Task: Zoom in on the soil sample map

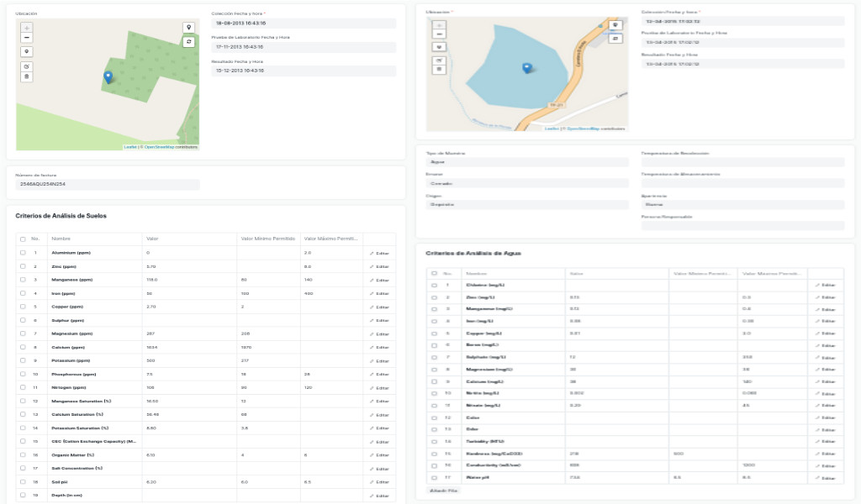Action: coord(27,28)
